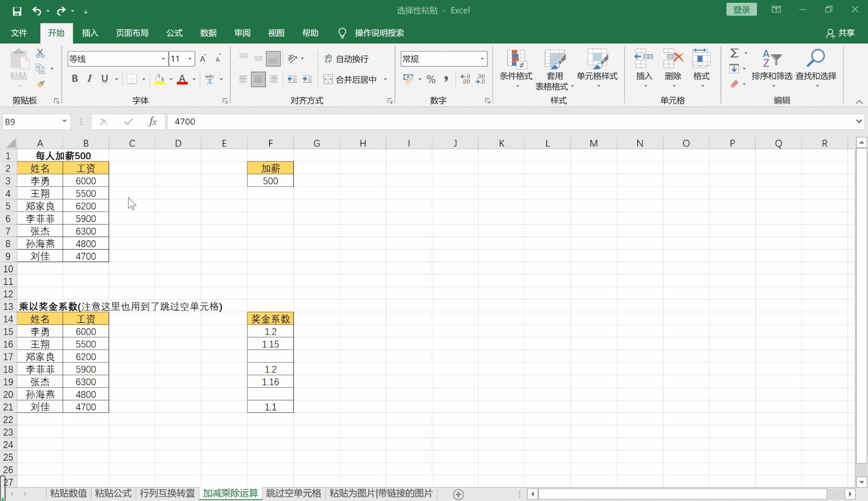
Task: Increase font size with the larger A
Action: click(203, 58)
